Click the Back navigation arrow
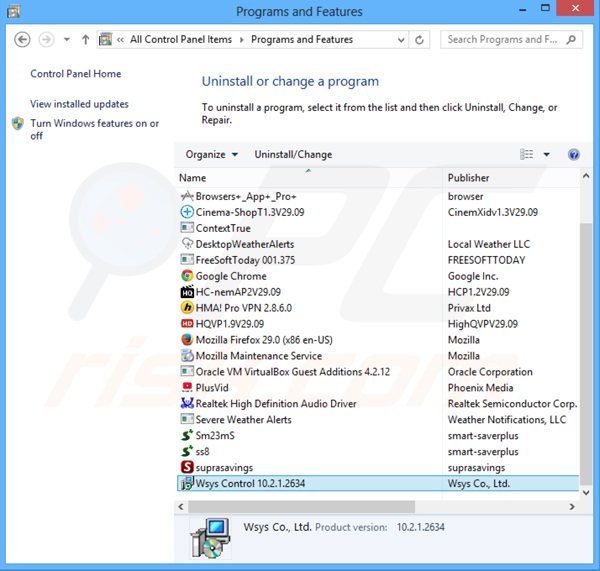 coord(22,39)
